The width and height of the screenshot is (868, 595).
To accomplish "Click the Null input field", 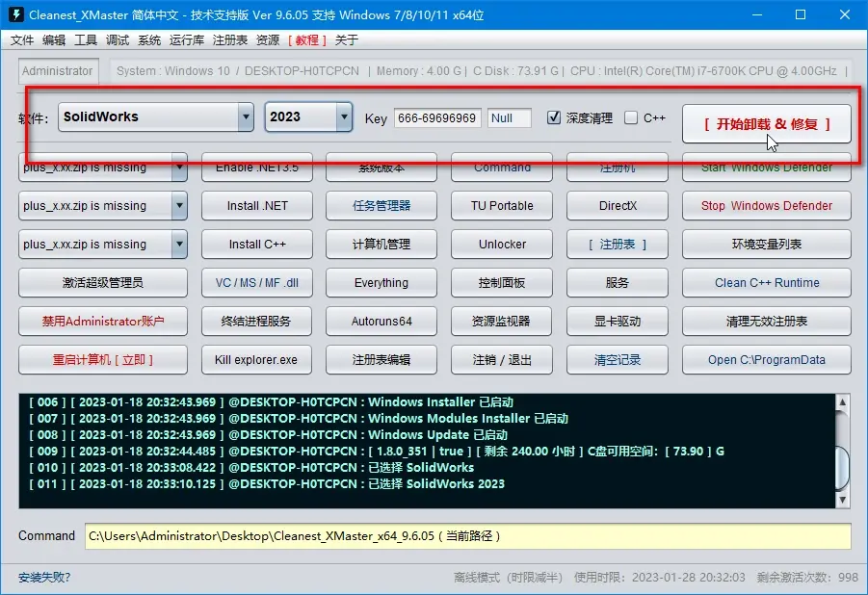I will click(510, 117).
